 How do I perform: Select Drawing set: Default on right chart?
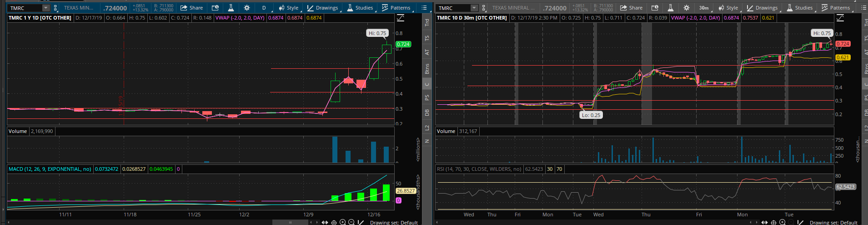[x=833, y=222]
